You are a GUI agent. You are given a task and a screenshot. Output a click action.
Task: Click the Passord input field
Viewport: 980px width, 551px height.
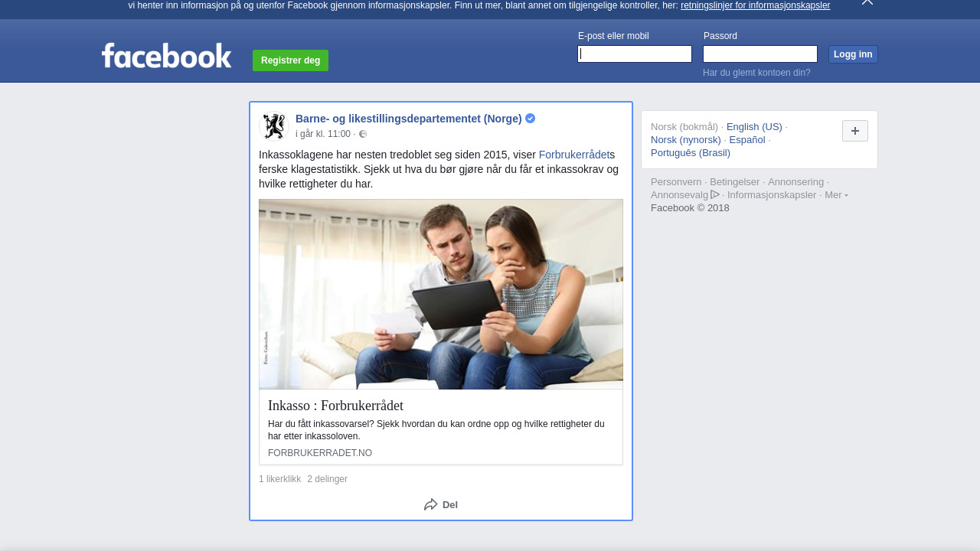coord(759,54)
